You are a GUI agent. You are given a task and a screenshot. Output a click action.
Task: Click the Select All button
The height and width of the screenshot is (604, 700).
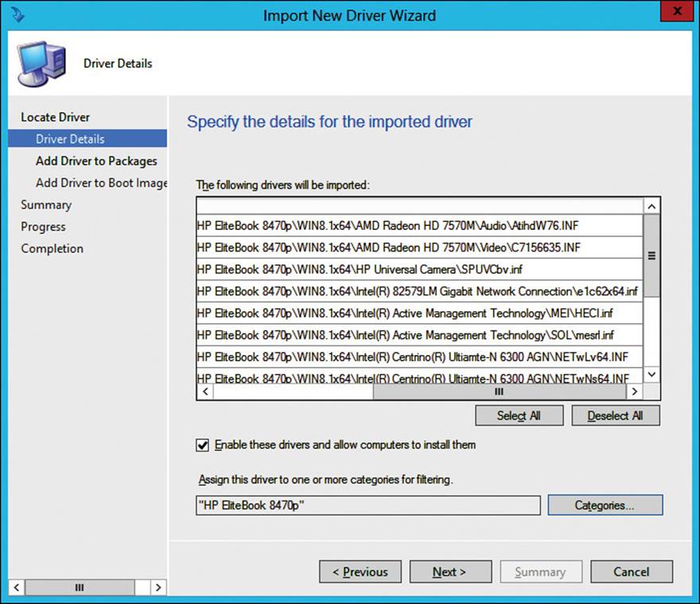point(519,415)
